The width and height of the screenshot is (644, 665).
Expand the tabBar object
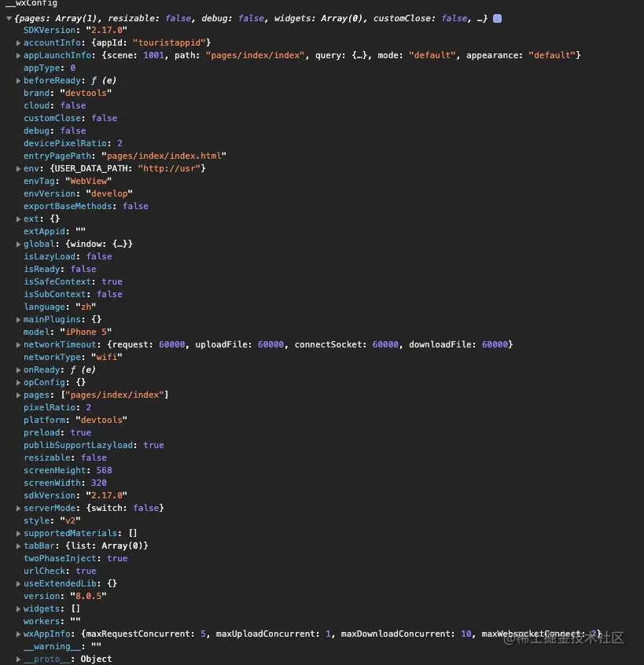18,546
